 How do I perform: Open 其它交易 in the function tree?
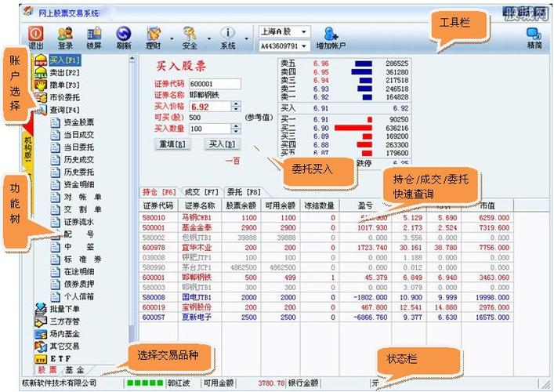pyautogui.click(x=57, y=346)
